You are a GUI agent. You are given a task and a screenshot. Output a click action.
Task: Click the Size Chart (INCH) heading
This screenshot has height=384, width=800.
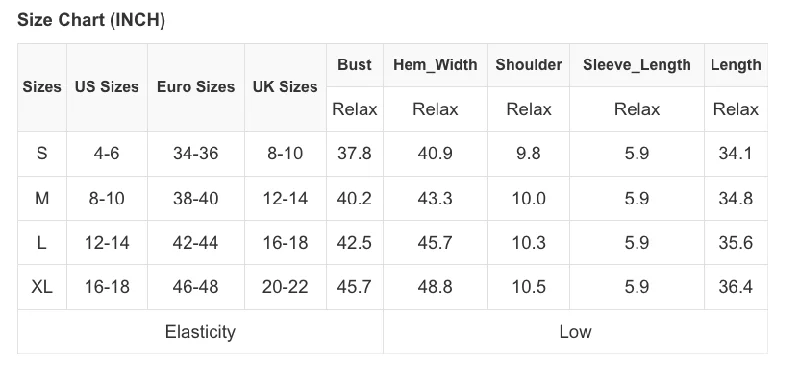[x=91, y=20]
